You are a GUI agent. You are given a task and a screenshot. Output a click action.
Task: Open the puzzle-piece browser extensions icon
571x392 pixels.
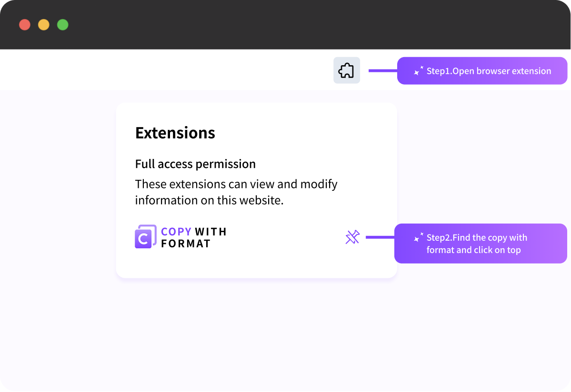pos(346,70)
